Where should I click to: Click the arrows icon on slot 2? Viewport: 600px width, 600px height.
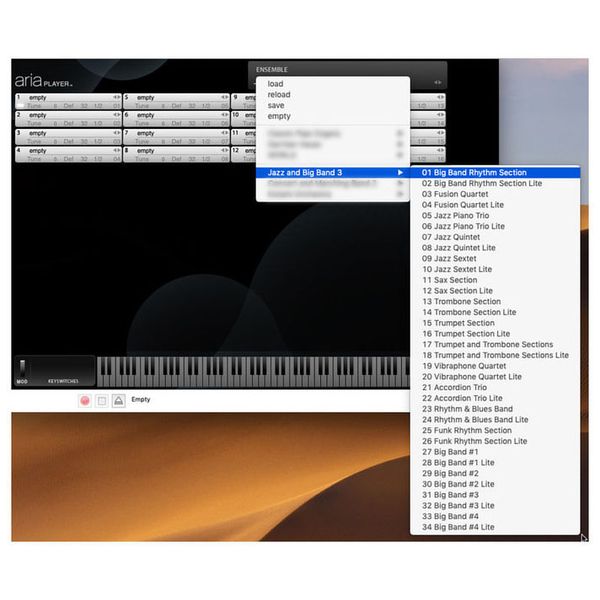[116, 115]
